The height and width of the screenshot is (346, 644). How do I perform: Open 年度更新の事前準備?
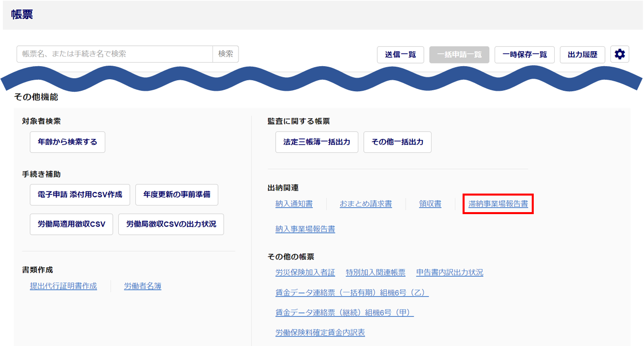coord(176,195)
